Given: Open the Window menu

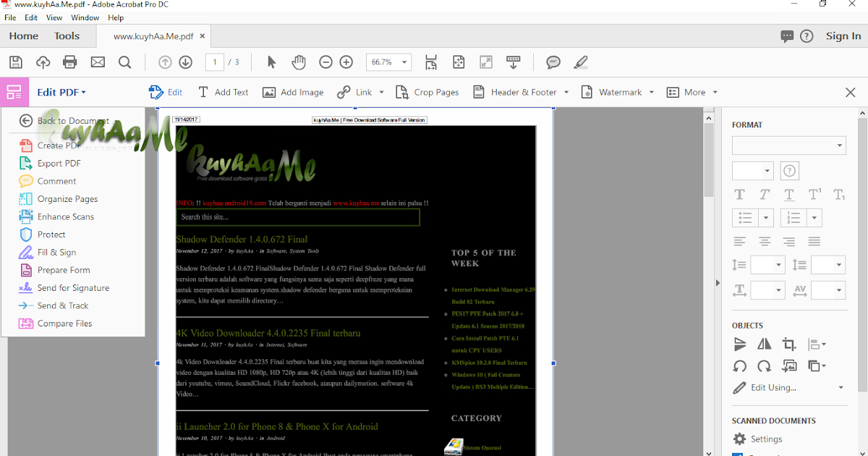Looking at the screenshot, I should point(85,17).
